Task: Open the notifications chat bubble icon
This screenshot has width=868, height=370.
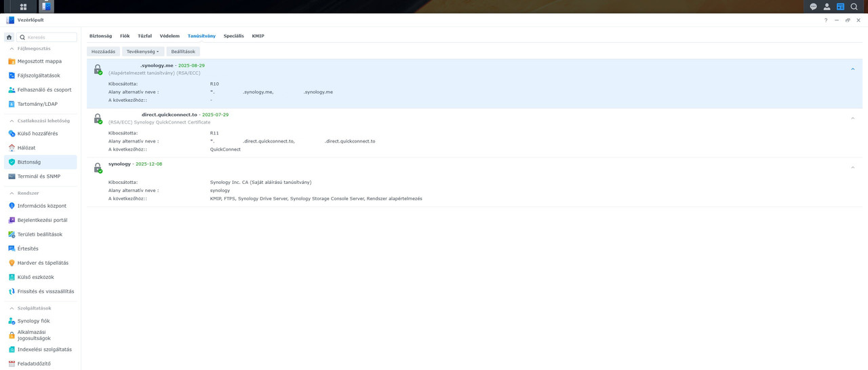Action: (x=813, y=7)
